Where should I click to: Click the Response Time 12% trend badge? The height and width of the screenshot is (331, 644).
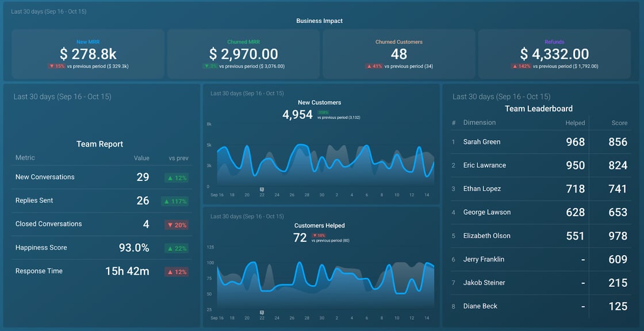(x=177, y=272)
